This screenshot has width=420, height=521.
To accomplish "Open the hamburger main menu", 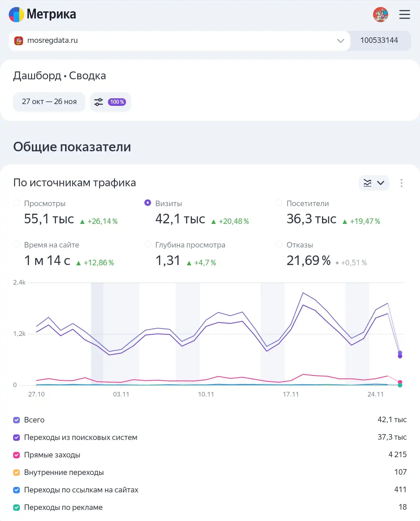I will [x=405, y=15].
